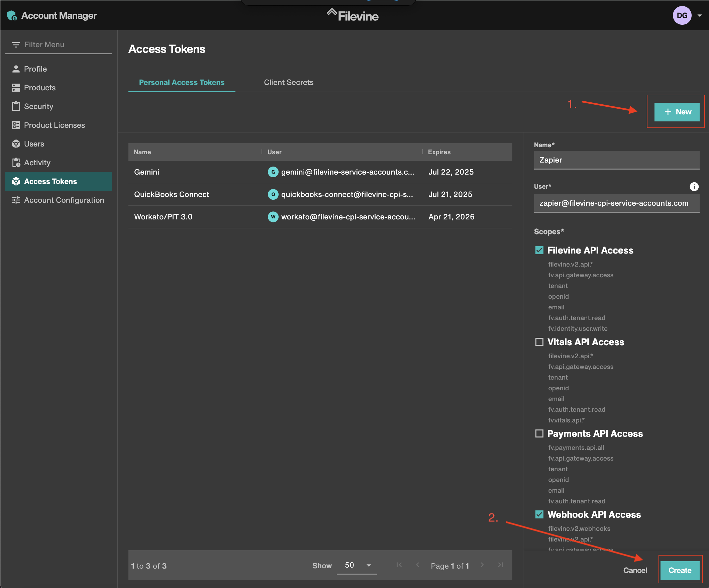Click the workato service account email

[348, 217]
